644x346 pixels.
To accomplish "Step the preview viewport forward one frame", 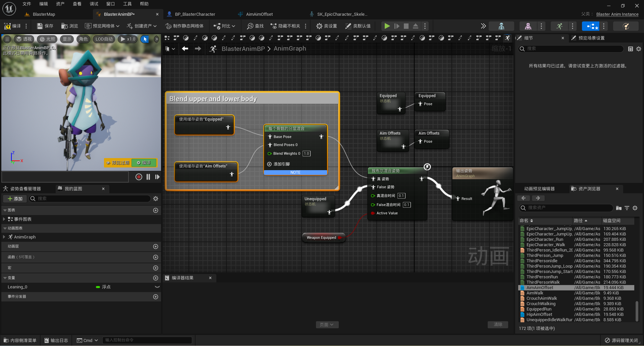I will [x=157, y=177].
